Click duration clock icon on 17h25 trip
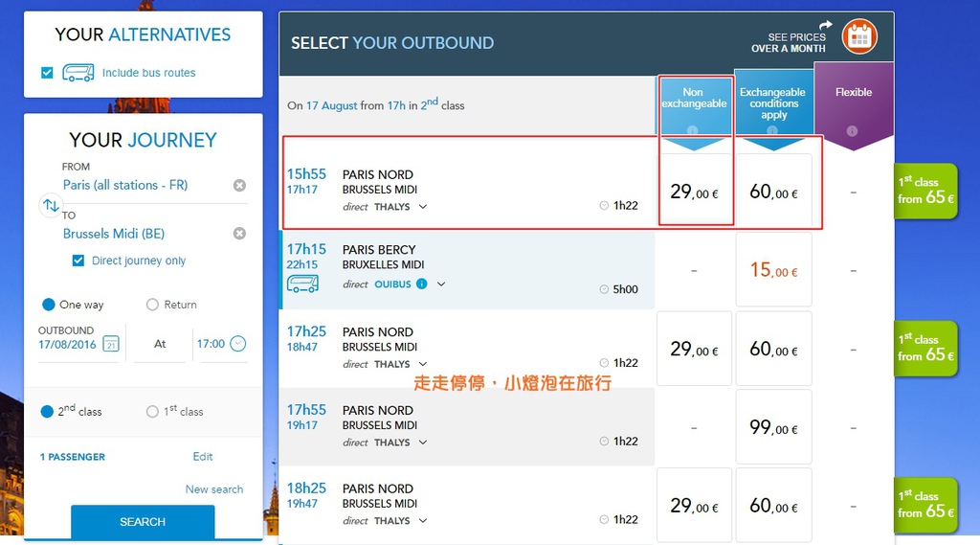980x545 pixels. (x=604, y=363)
